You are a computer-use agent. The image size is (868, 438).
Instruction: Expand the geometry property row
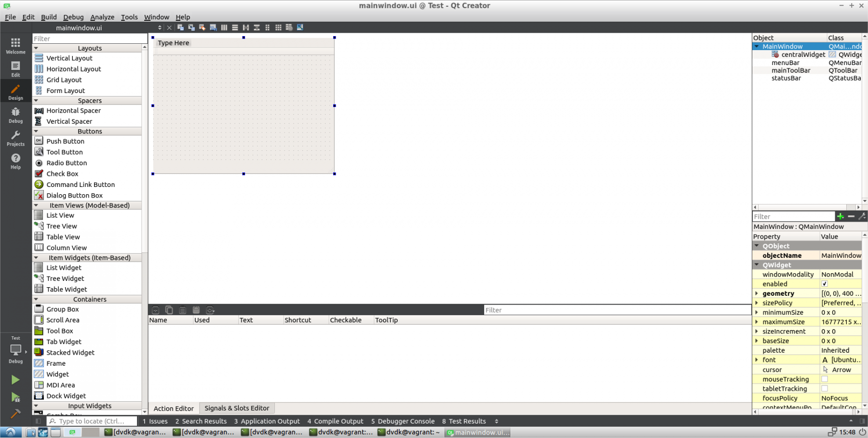757,293
